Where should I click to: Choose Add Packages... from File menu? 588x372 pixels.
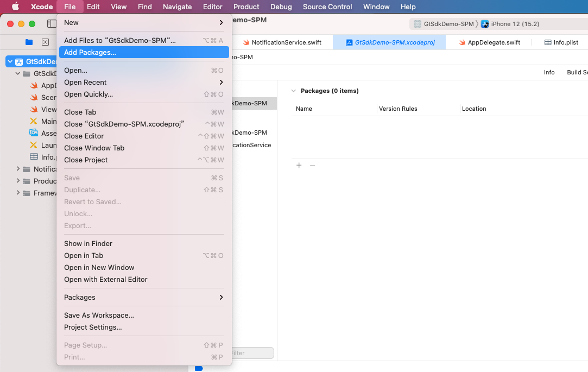click(144, 53)
